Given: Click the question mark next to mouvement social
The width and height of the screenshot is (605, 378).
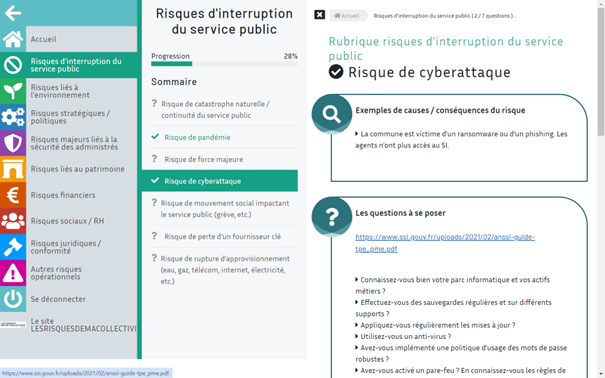Looking at the screenshot, I should click(x=154, y=202).
